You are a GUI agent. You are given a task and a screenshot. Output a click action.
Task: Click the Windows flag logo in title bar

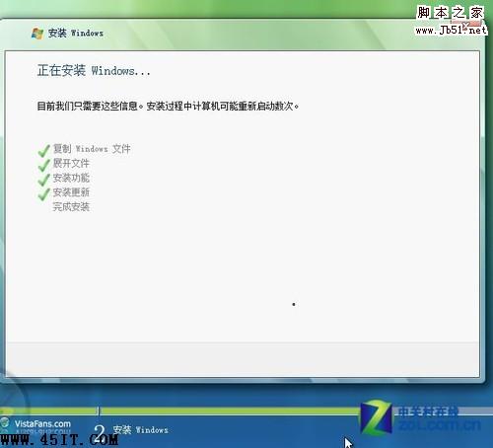pyautogui.click(x=37, y=34)
